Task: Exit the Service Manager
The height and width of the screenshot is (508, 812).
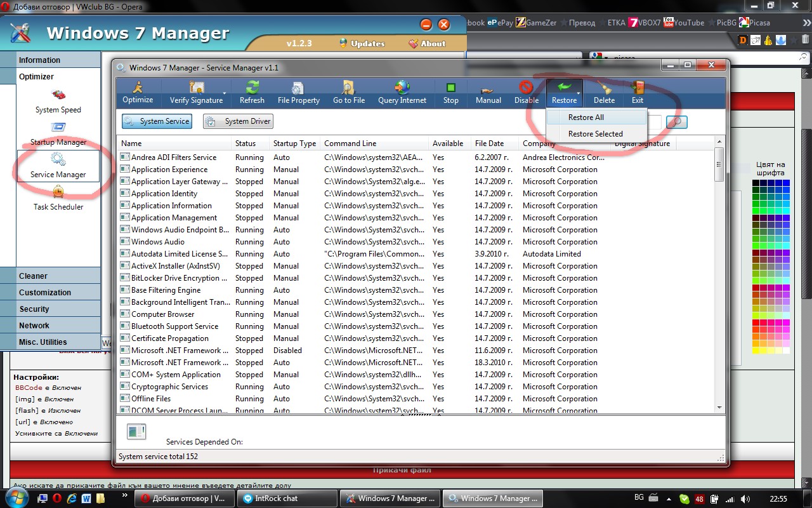Action: point(638,93)
